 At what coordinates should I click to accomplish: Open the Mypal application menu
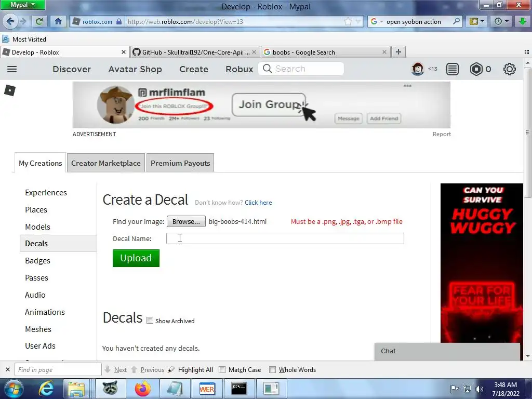coord(22,5)
